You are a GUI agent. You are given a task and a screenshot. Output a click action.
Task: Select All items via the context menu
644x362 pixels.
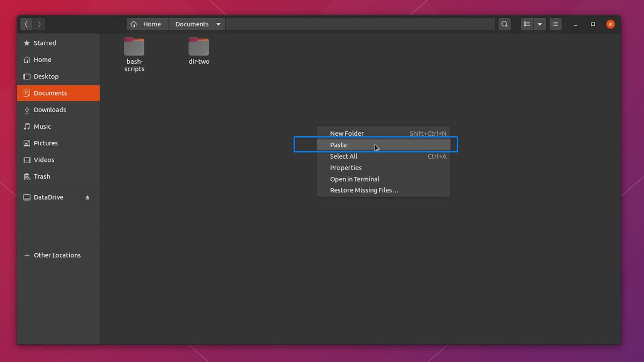coord(343,156)
